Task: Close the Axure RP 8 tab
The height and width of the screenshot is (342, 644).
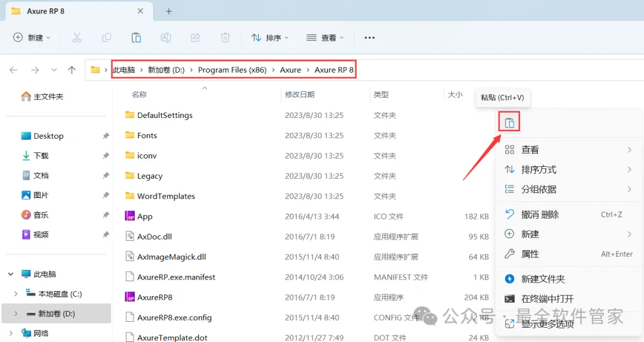Action: click(x=141, y=11)
